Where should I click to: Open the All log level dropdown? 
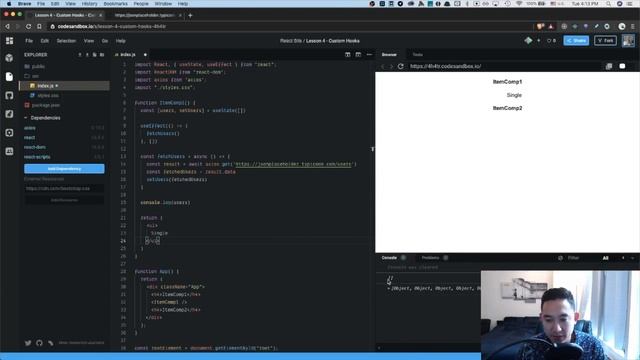click(605, 258)
